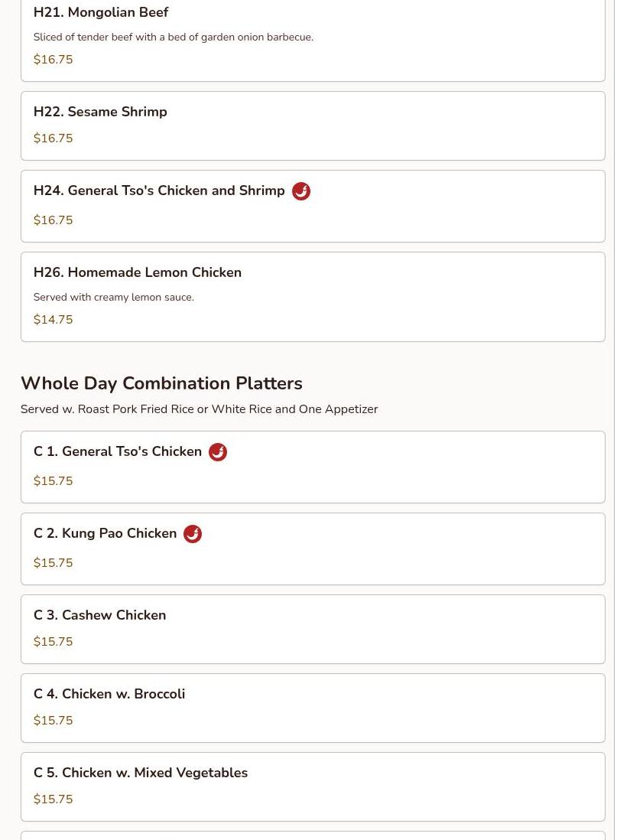Click spicy icon beside H24 General Tso's Chicken and Shrimp
The width and height of the screenshot is (630, 840).
(x=300, y=191)
